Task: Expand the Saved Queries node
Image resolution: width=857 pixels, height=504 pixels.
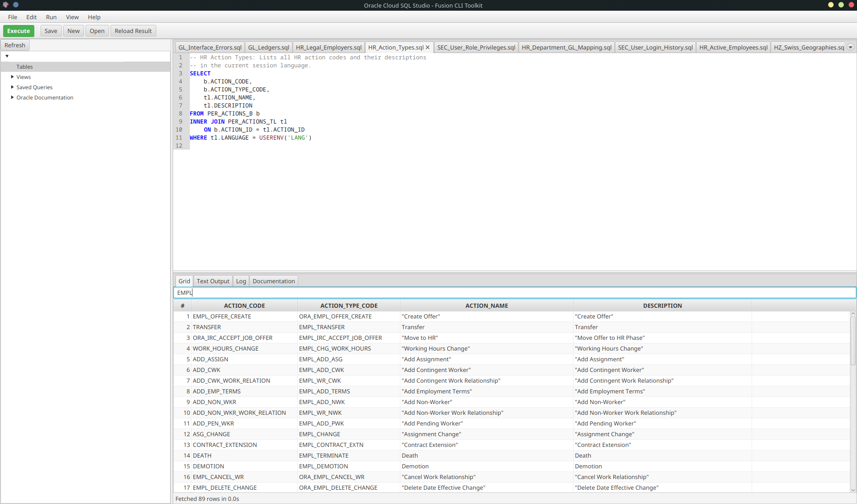Action: [12, 87]
